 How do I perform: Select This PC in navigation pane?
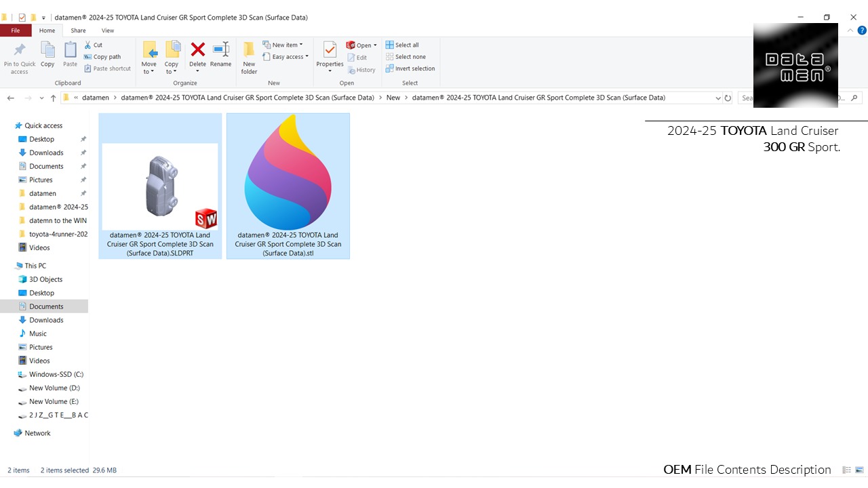35,266
